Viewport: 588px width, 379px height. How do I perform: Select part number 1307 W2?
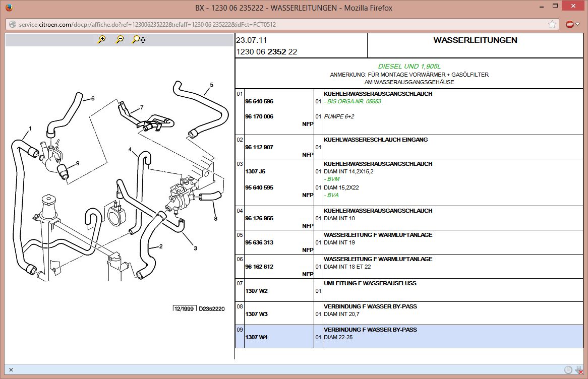[x=257, y=291]
